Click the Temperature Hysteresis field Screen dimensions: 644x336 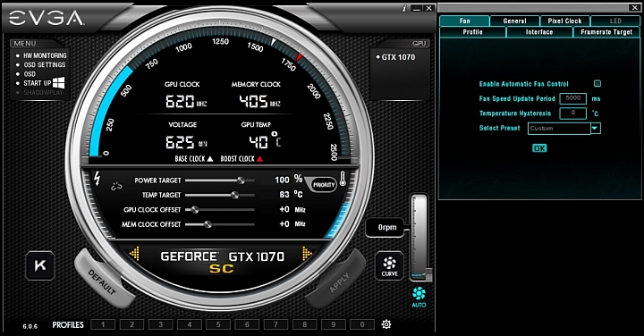[x=572, y=113]
